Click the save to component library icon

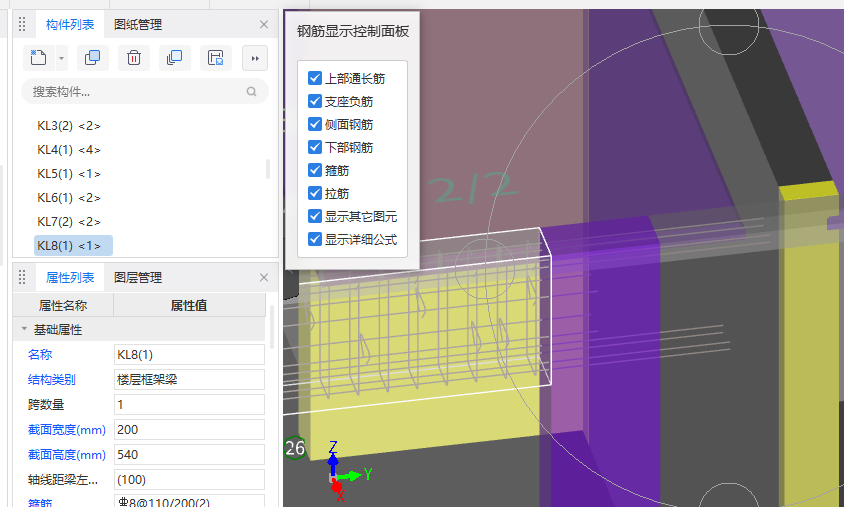coord(216,58)
